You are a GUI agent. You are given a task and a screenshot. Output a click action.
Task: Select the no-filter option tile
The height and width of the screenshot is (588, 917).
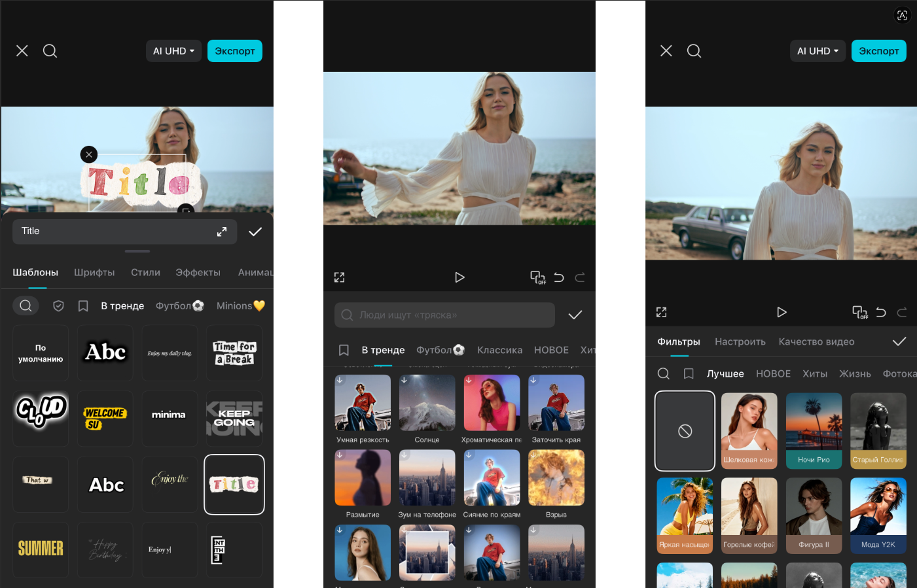pyautogui.click(x=685, y=431)
